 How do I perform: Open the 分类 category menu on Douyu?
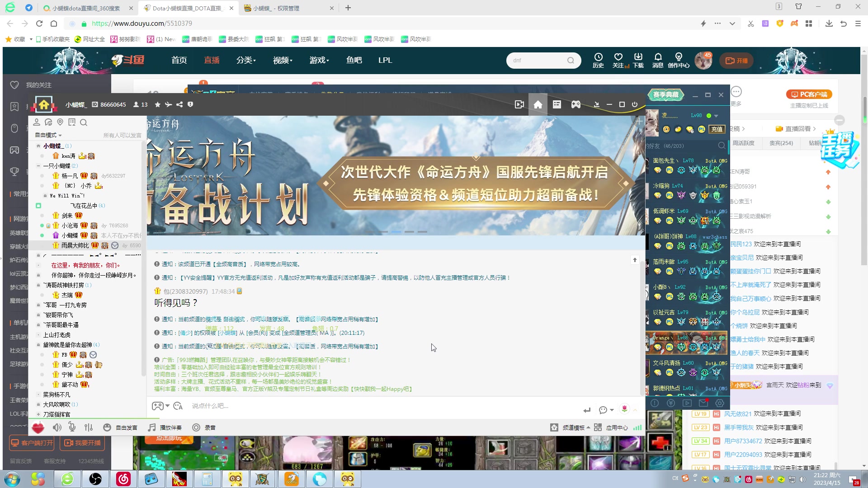click(246, 60)
